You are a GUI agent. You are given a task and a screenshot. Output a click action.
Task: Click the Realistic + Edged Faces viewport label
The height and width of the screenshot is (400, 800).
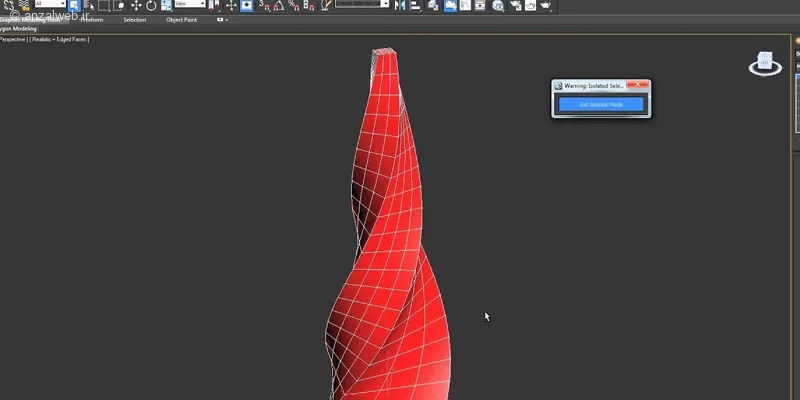tap(59, 39)
